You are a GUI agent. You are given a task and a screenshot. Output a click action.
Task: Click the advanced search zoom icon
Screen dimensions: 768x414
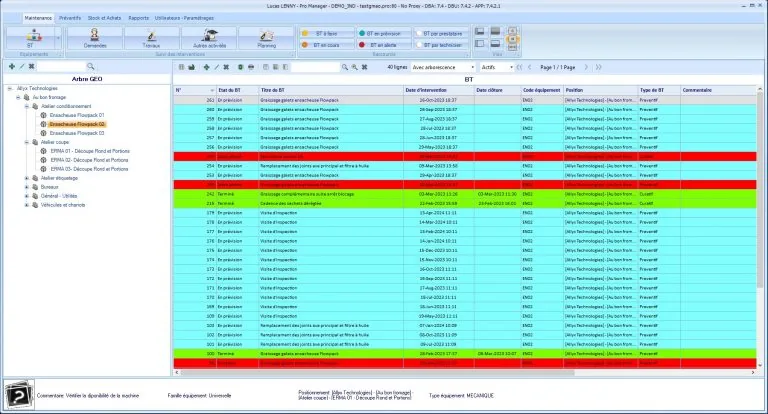click(x=354, y=67)
